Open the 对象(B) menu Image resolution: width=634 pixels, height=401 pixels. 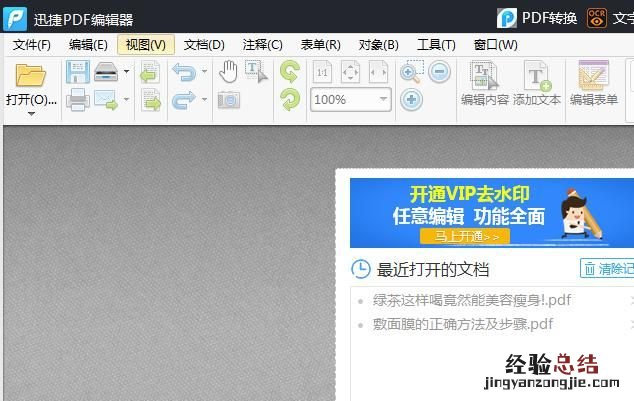pos(379,44)
